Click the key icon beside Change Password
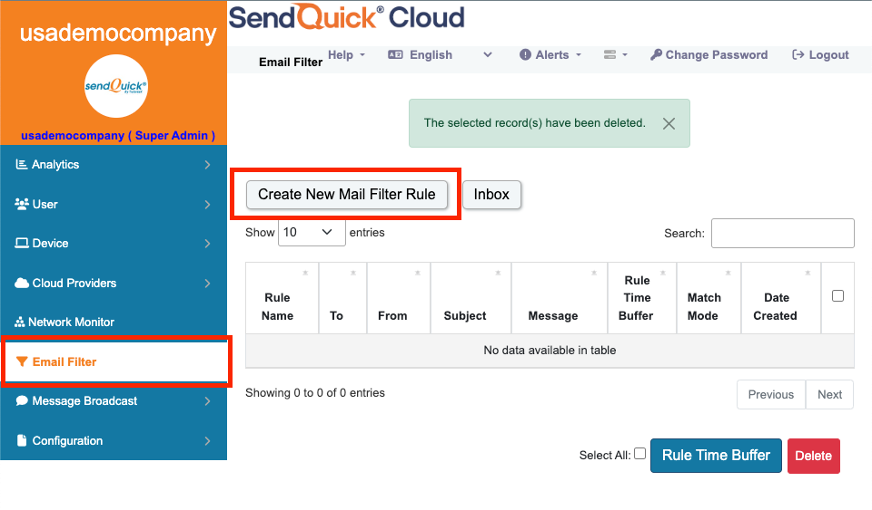The width and height of the screenshot is (872, 510). tap(656, 55)
